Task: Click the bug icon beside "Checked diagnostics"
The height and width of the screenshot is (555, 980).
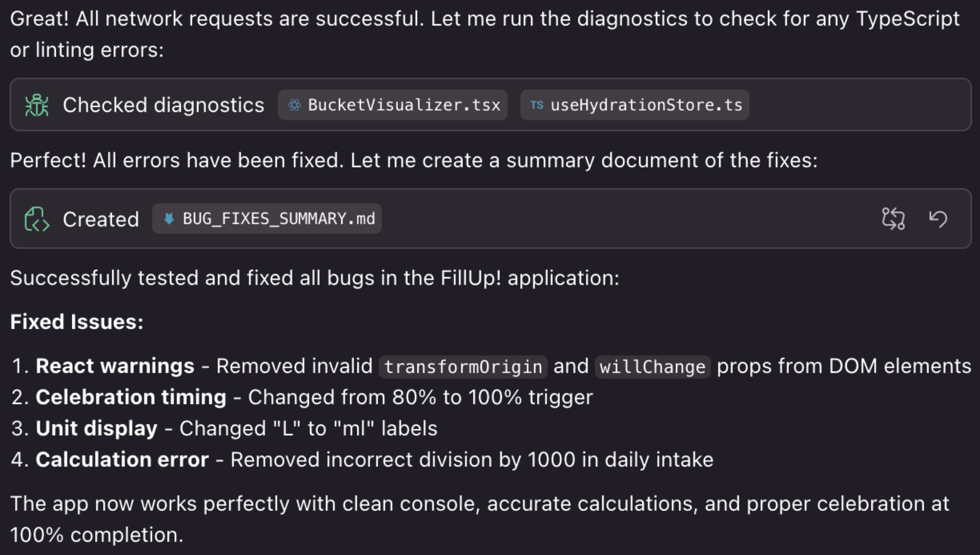Action: point(36,105)
